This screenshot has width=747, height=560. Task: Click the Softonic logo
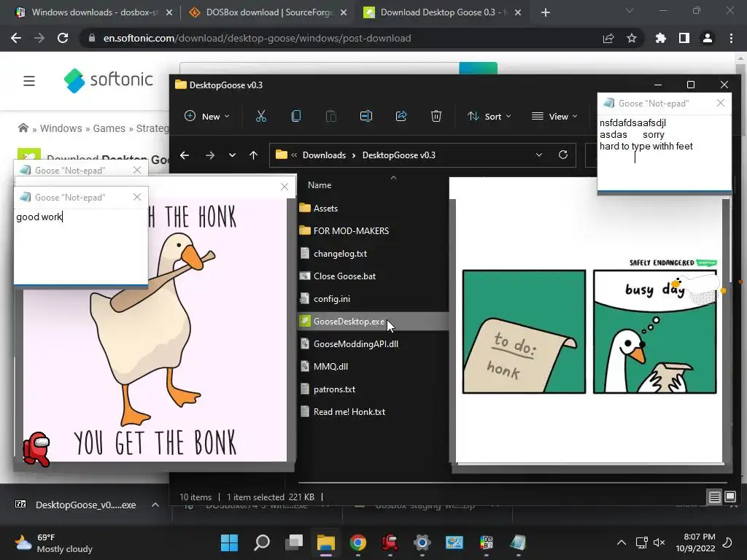(108, 80)
